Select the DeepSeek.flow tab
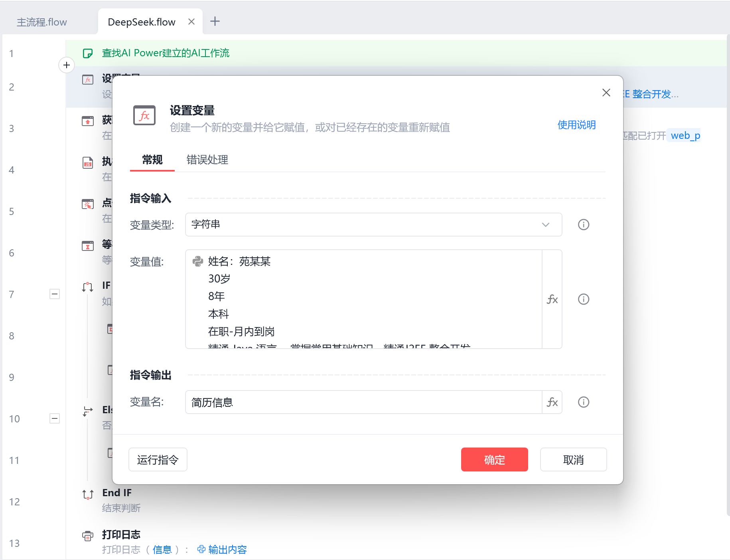Screen dimensions: 730x560 142,22
